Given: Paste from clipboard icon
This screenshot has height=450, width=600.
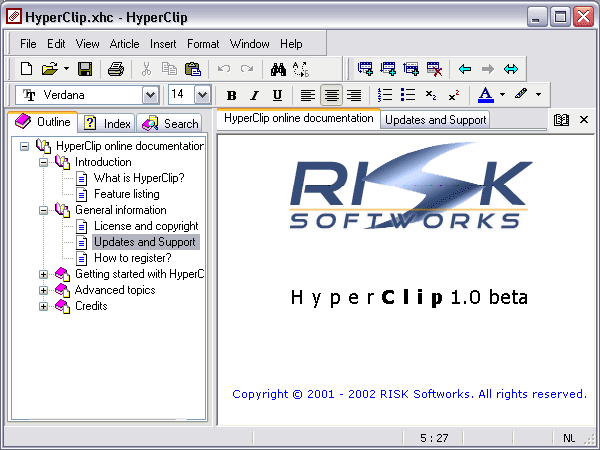Looking at the screenshot, I should tap(192, 69).
